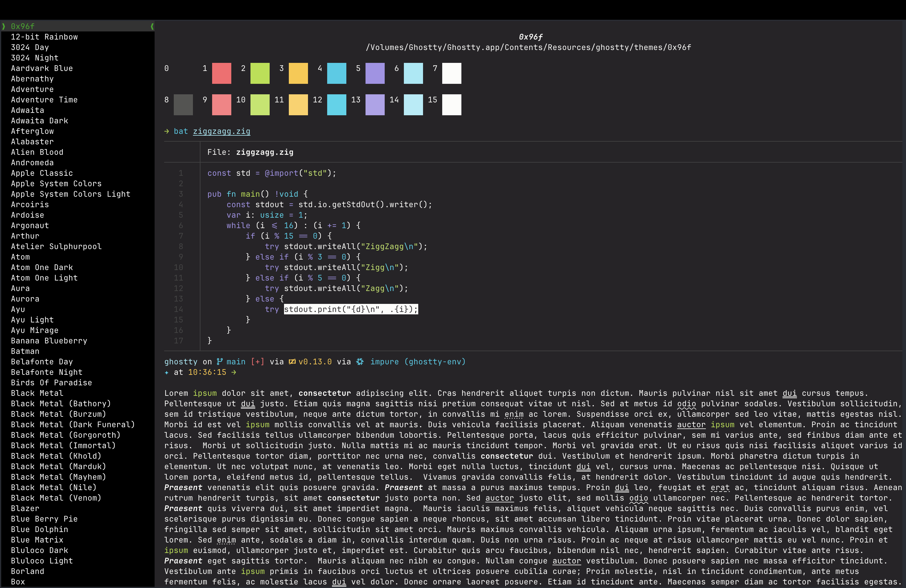
Task: Click the light blue palette color 6 swatch
Action: 413,73
